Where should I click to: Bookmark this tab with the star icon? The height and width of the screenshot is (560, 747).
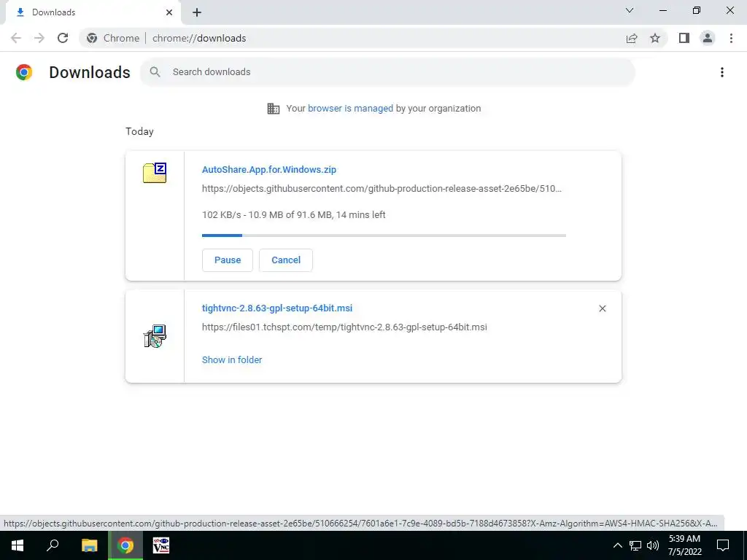tap(655, 38)
